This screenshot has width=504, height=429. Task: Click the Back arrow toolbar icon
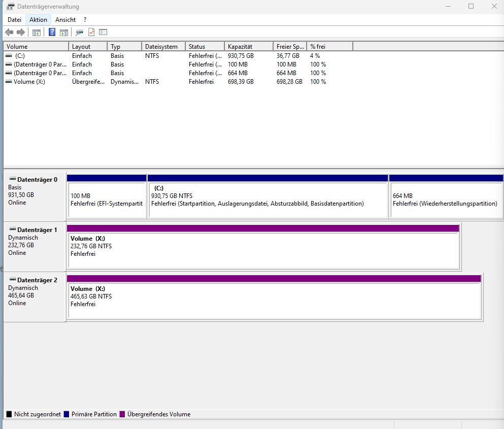(9, 32)
